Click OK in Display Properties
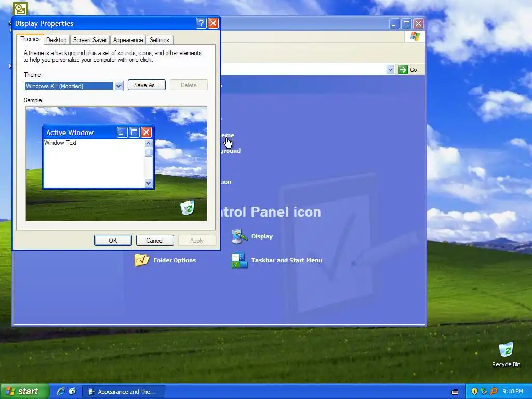This screenshot has width=532, height=399. (x=113, y=240)
